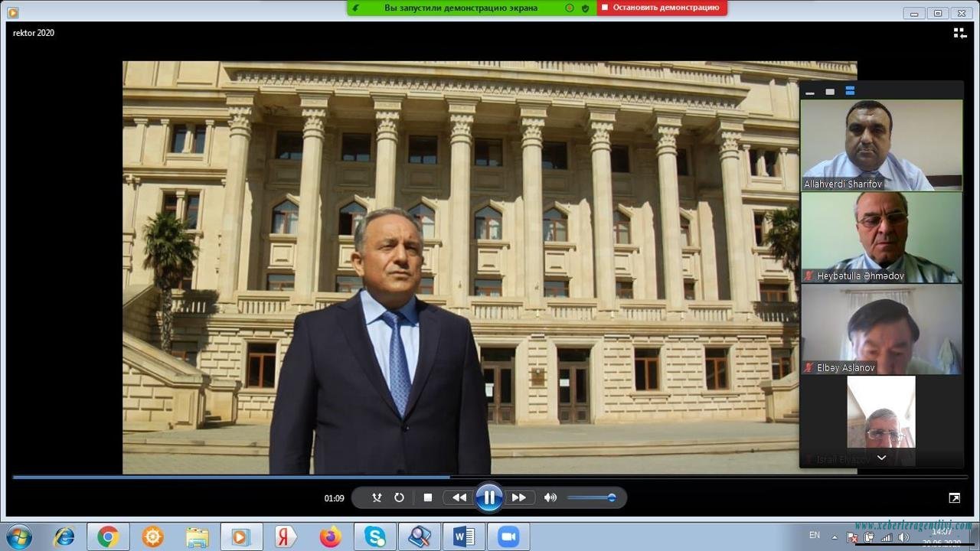
Task: Pause the video in the media player
Action: pos(488,497)
